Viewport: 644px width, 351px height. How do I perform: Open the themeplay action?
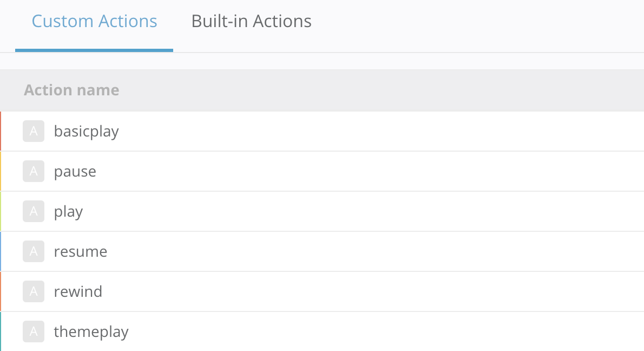91,331
